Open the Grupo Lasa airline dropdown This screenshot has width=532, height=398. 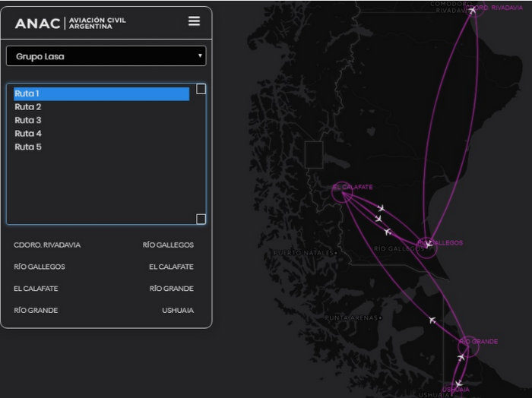click(106, 56)
